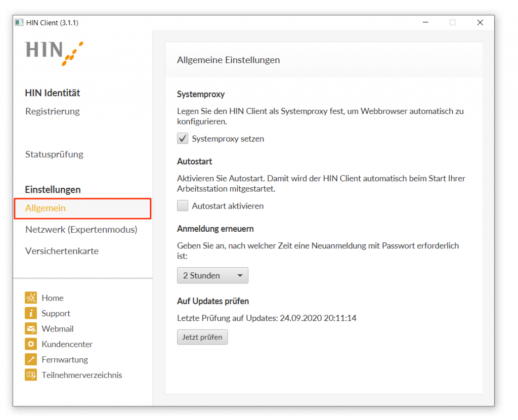This screenshot has width=518, height=420.
Task: Click the Anmeldung erneuern heading
Action: 215,229
